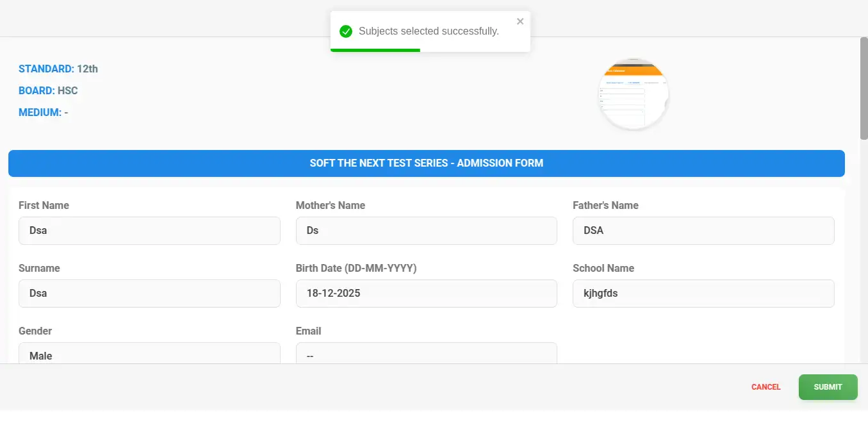868x432 pixels.
Task: Close the success notification toast
Action: [520, 21]
